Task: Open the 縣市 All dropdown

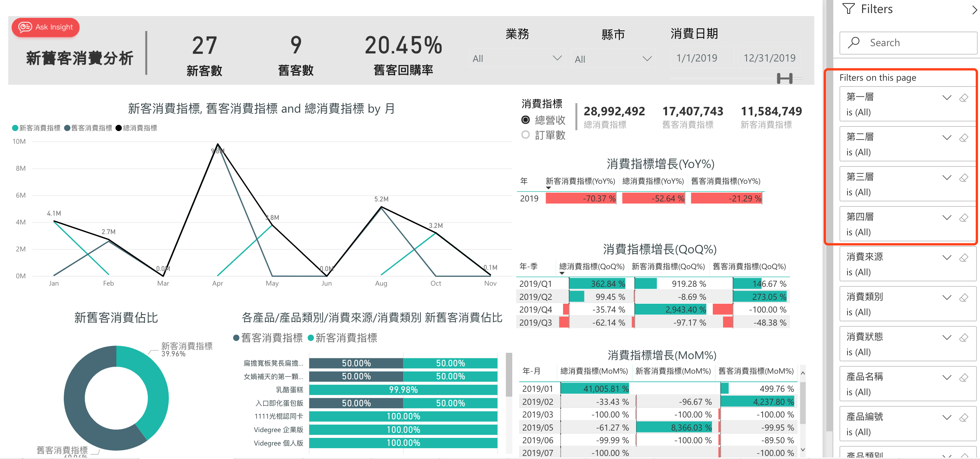Action: click(x=613, y=59)
